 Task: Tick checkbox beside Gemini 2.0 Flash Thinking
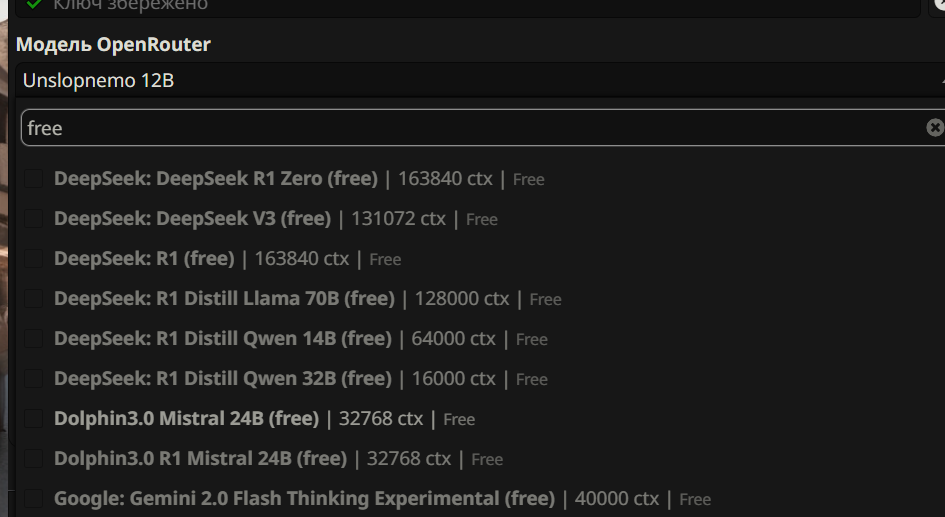tap(33, 499)
